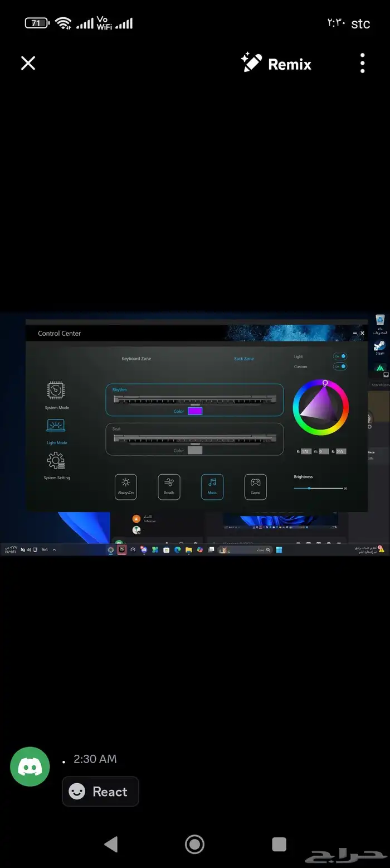Tap the Remix button

click(x=276, y=64)
